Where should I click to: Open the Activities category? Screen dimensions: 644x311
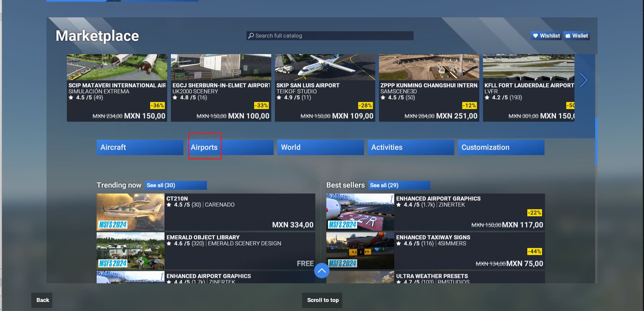click(411, 147)
